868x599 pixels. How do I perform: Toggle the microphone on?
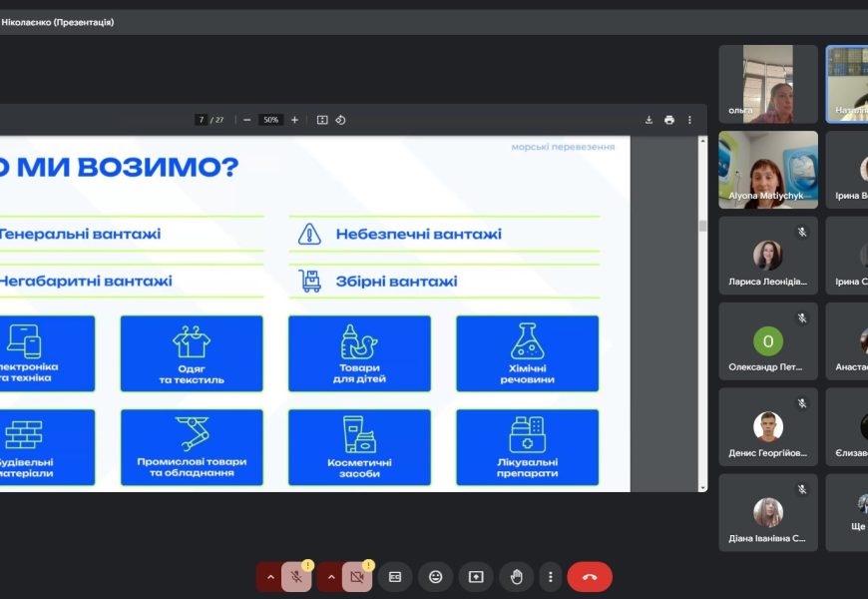coord(296,577)
